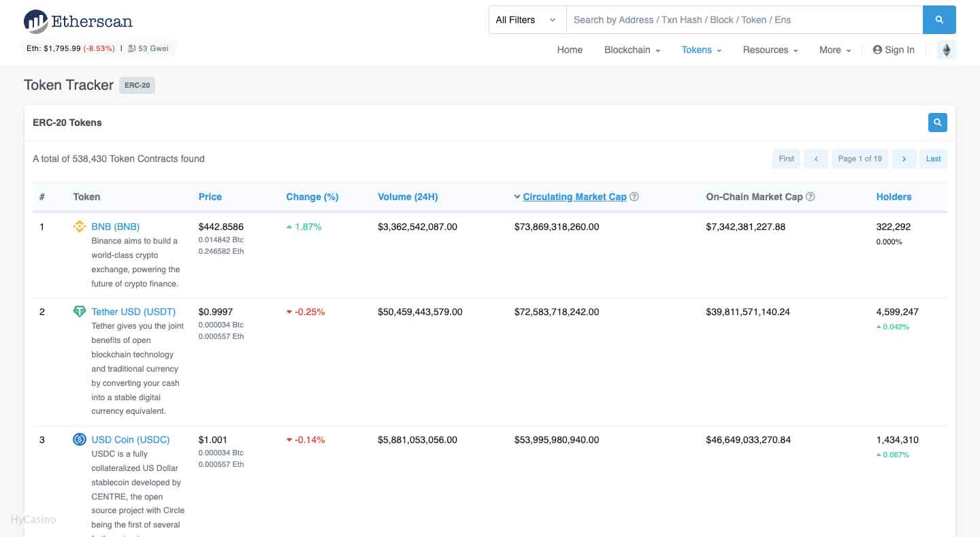Image resolution: width=980 pixels, height=537 pixels.
Task: Click the Page 1 of 19 indicator
Action: (x=860, y=159)
